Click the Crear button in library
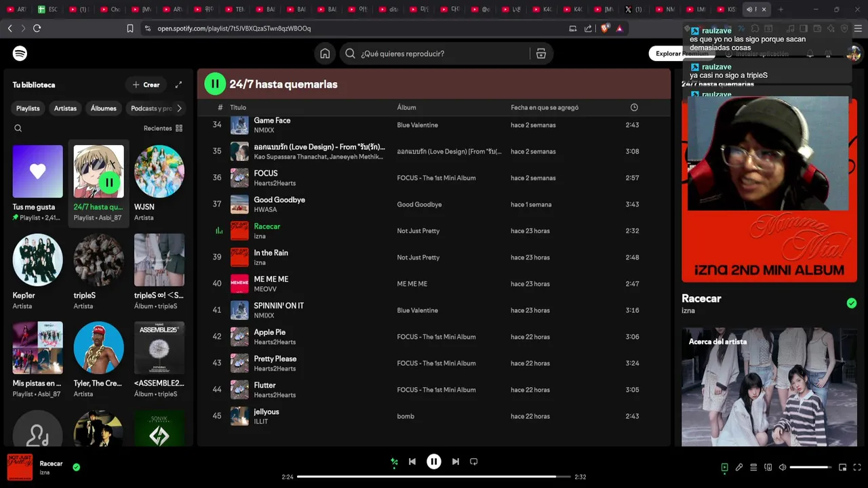The width and height of the screenshot is (868, 488). tap(146, 85)
